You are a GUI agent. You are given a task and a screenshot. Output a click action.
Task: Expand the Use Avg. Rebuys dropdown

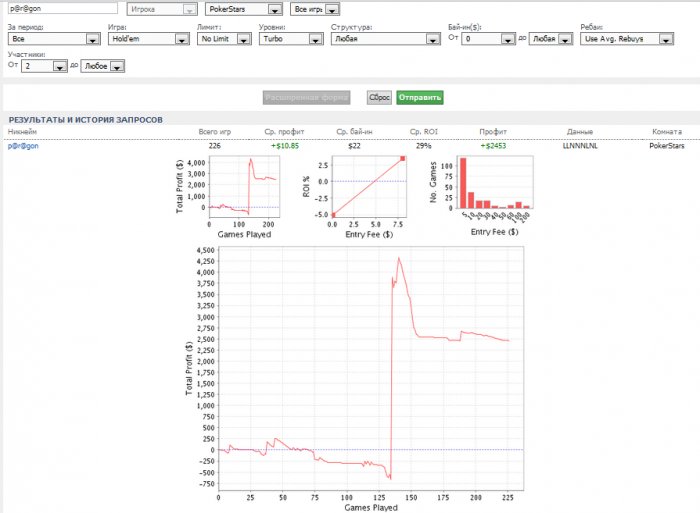(x=627, y=39)
